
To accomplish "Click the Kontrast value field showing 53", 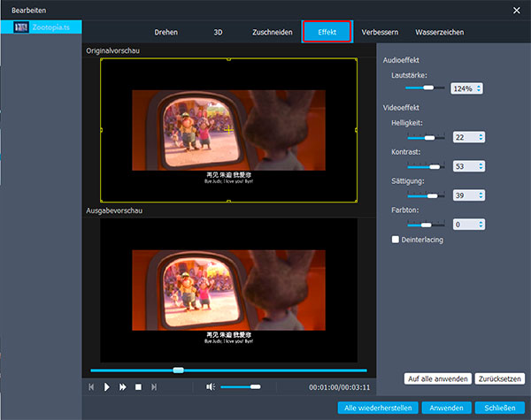I will [x=469, y=166].
